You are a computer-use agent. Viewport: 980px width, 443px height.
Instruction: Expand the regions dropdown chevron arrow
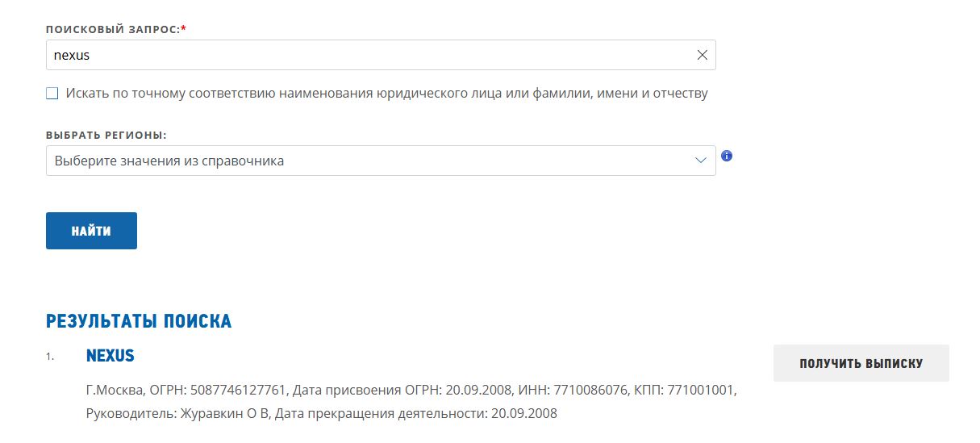click(701, 161)
